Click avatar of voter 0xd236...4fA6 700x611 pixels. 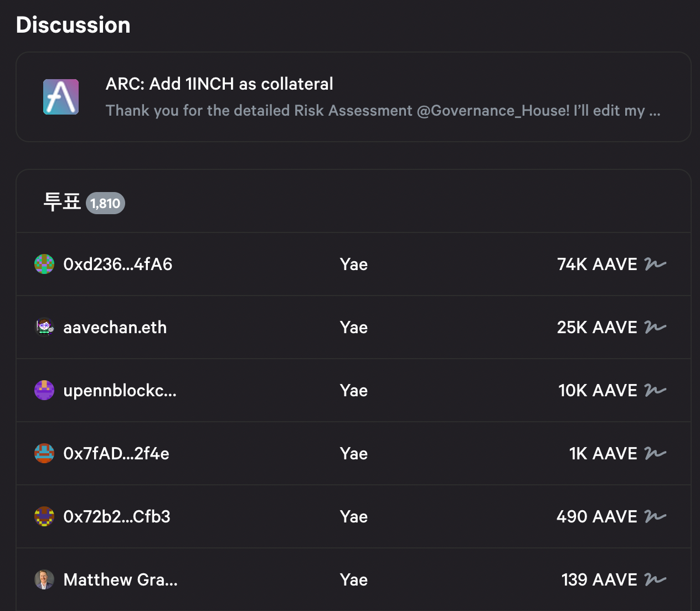click(44, 265)
